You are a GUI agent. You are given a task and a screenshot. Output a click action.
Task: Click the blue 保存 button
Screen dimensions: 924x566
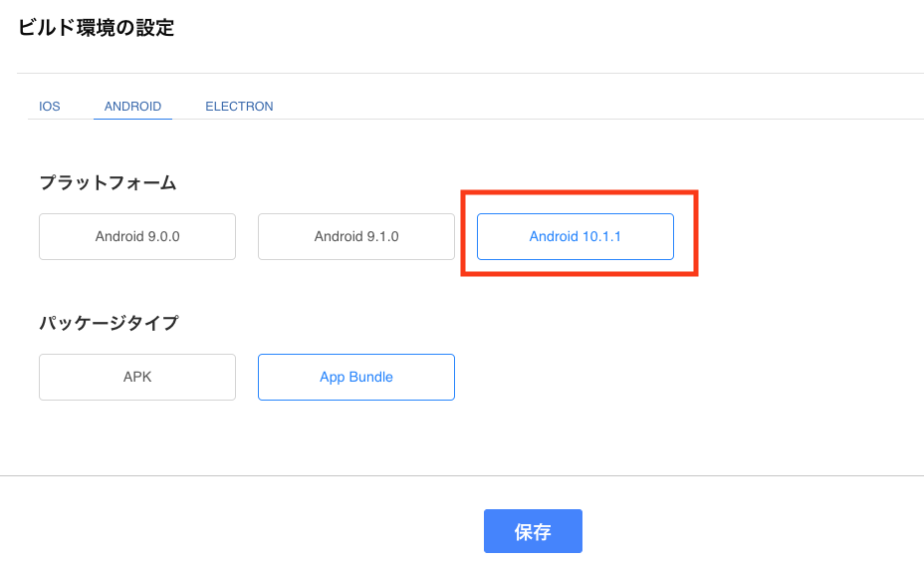point(534,531)
